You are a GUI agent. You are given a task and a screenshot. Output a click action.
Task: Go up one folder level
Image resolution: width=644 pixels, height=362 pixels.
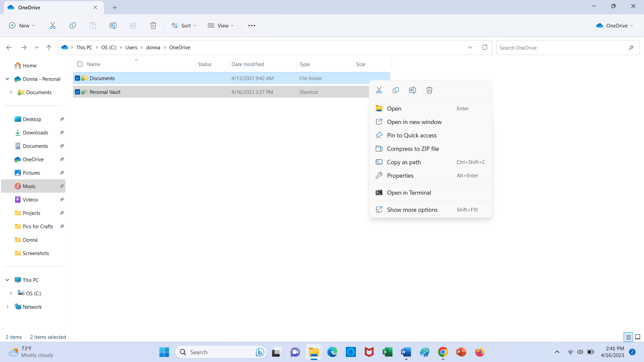49,48
